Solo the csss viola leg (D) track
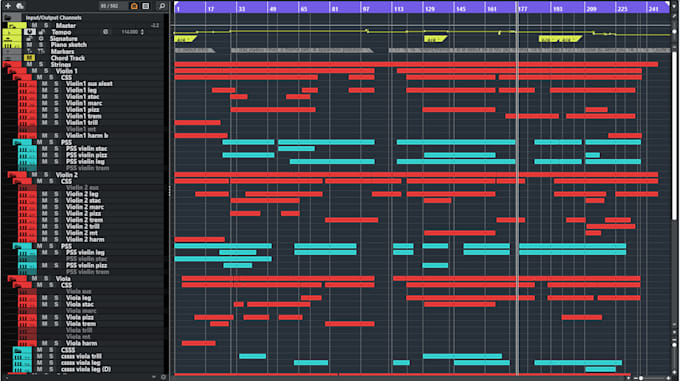Viewport: 680px width, 381px height. [x=51, y=369]
